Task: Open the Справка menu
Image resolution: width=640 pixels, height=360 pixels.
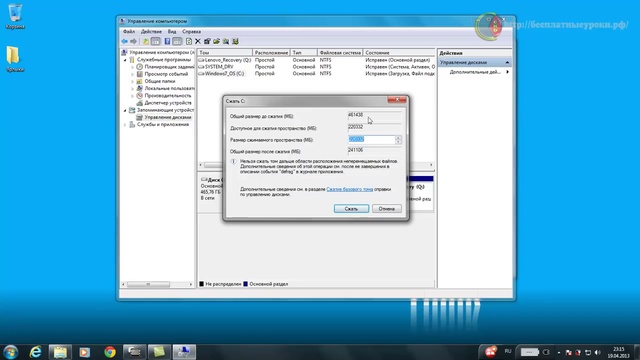Action: (191, 31)
